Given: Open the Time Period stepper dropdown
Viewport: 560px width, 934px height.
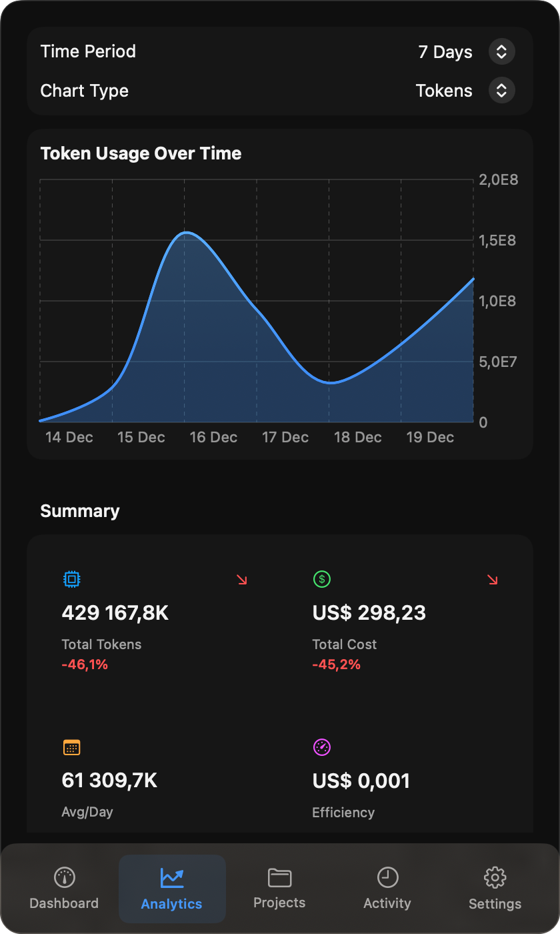Looking at the screenshot, I should pos(501,51).
